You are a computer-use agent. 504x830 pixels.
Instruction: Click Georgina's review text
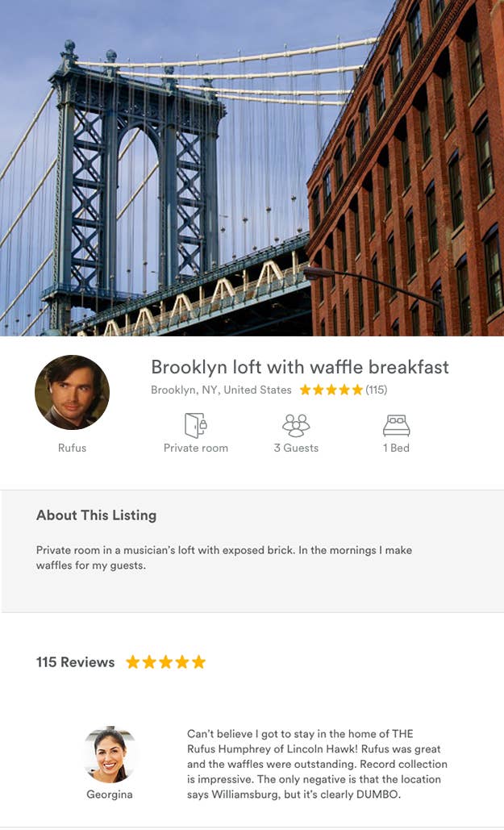(316, 764)
